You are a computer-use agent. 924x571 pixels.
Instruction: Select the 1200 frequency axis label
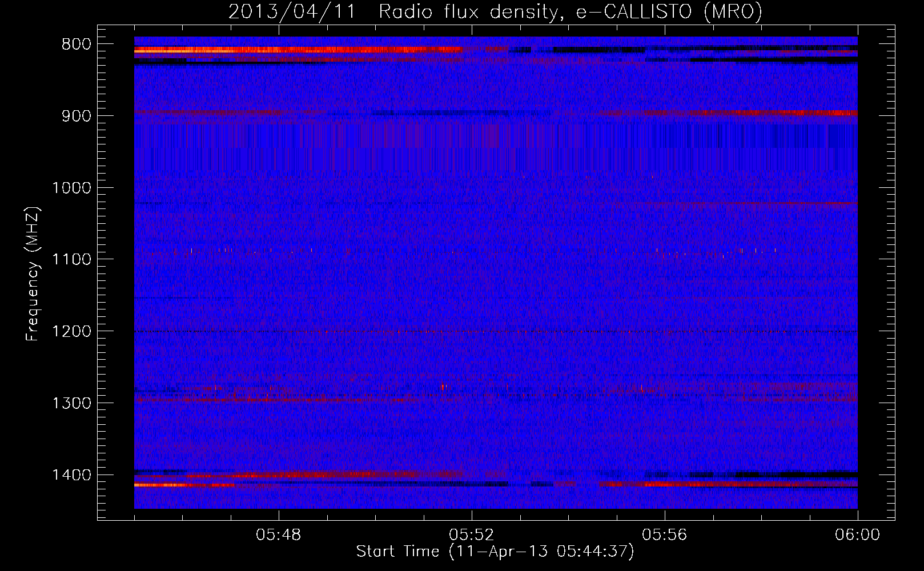pos(71,332)
